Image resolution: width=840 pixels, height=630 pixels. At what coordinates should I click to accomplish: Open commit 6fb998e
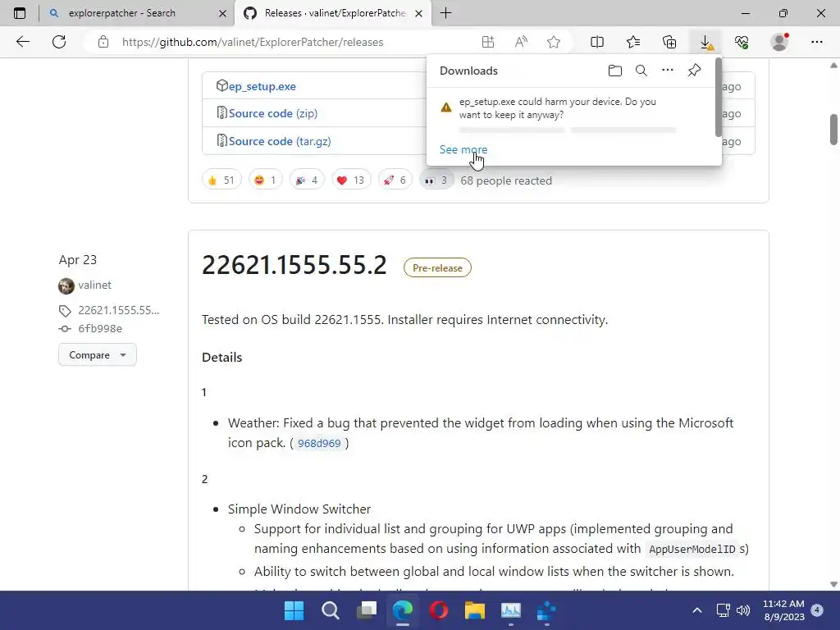pyautogui.click(x=100, y=328)
